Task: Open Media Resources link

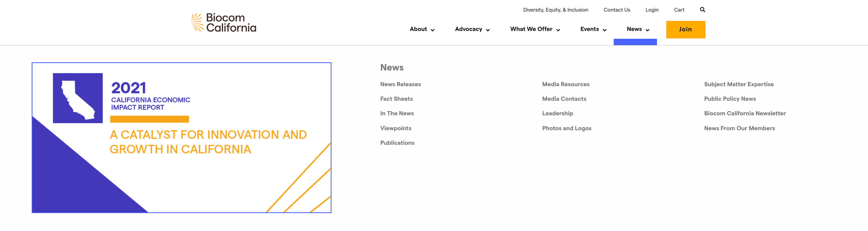Action: [x=566, y=84]
